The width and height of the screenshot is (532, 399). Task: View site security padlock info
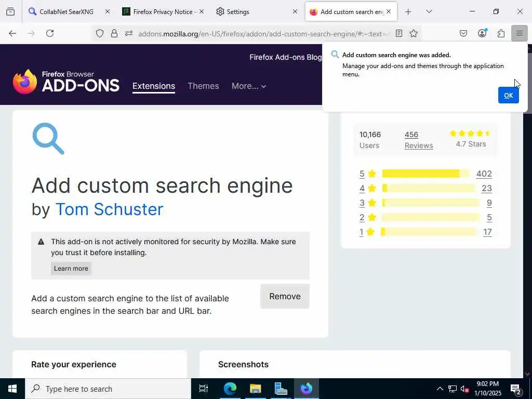click(114, 33)
